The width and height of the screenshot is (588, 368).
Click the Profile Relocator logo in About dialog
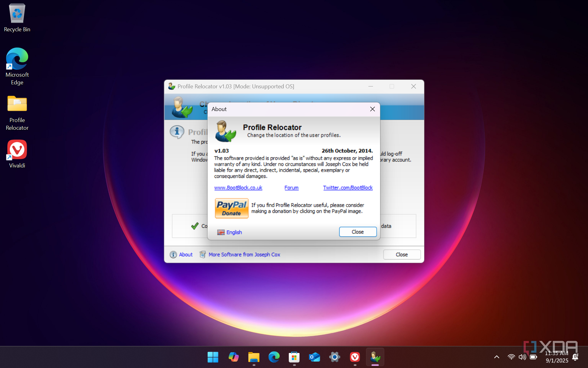[225, 131]
